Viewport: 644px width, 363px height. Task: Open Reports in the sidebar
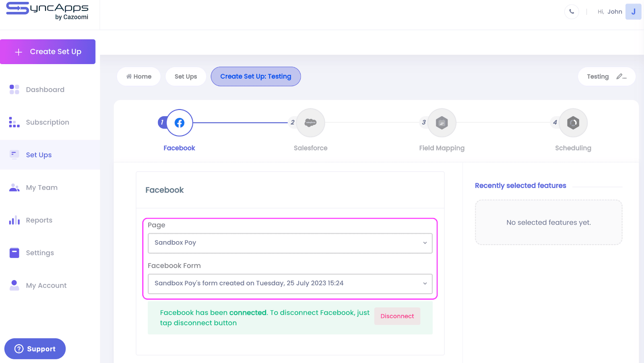[x=39, y=220]
